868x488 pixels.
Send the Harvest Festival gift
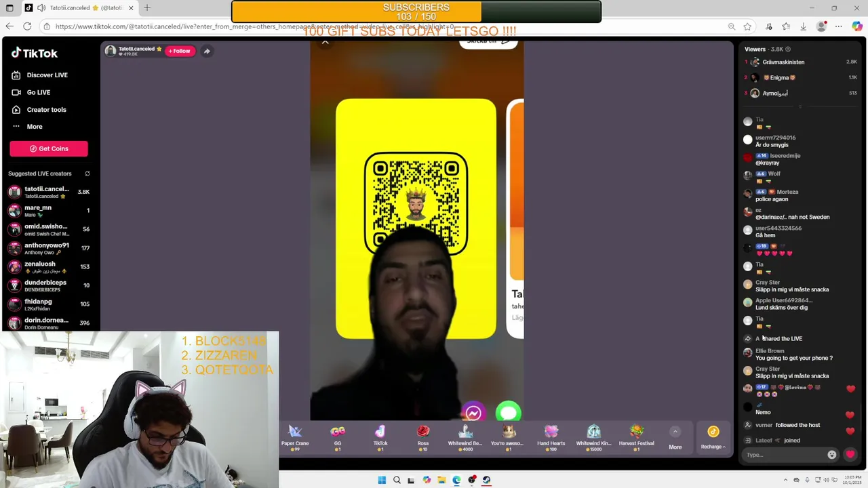pos(636,437)
